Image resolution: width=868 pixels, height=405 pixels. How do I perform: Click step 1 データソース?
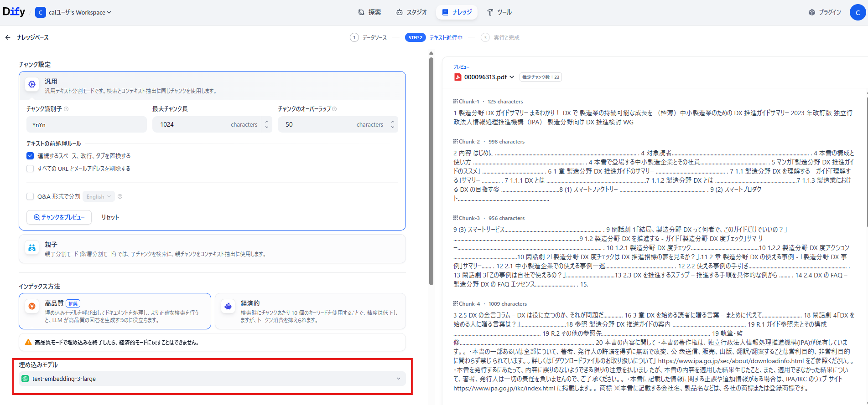369,37
